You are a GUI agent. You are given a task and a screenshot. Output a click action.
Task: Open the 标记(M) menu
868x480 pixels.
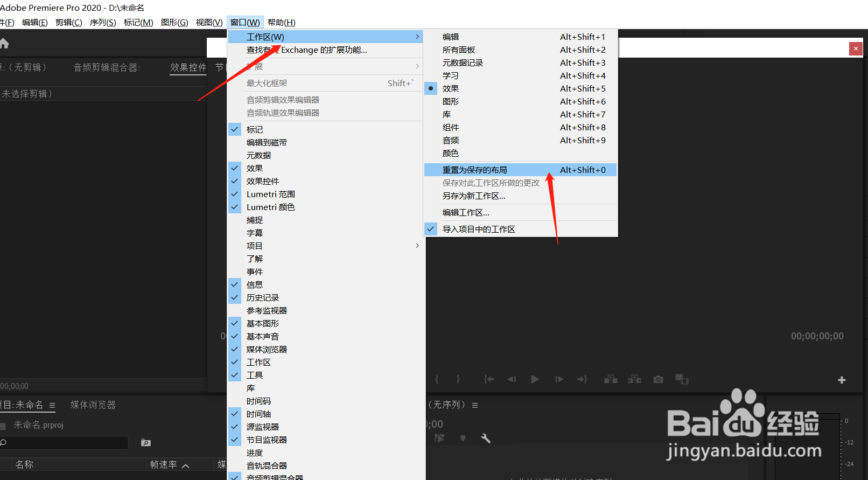[x=138, y=22]
